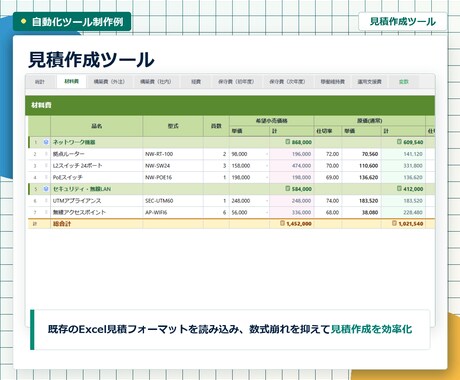Click cost unit price cell 70,560
This screenshot has width=460, height=380.
[361, 154]
